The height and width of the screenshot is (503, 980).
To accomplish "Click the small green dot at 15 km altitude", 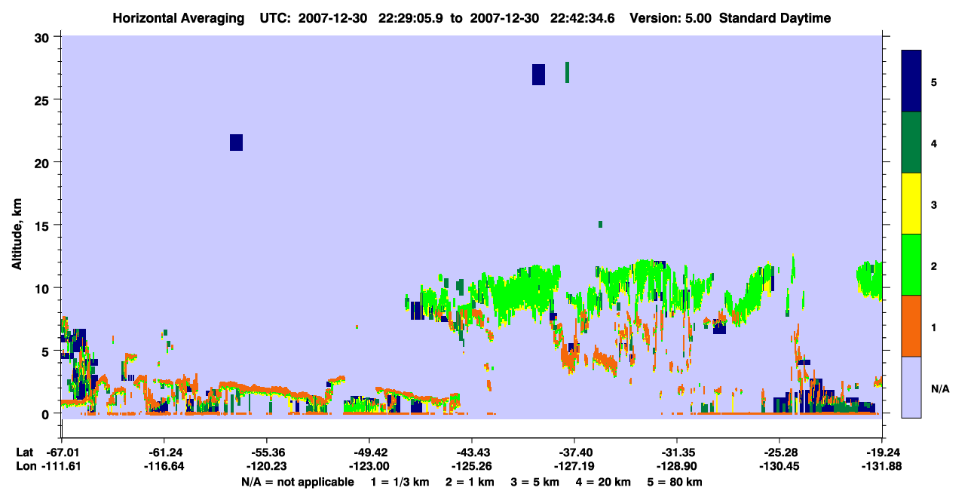I will [600, 224].
